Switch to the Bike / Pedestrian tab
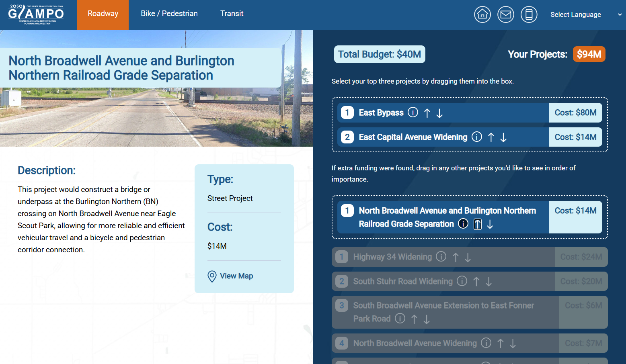 coord(169,13)
